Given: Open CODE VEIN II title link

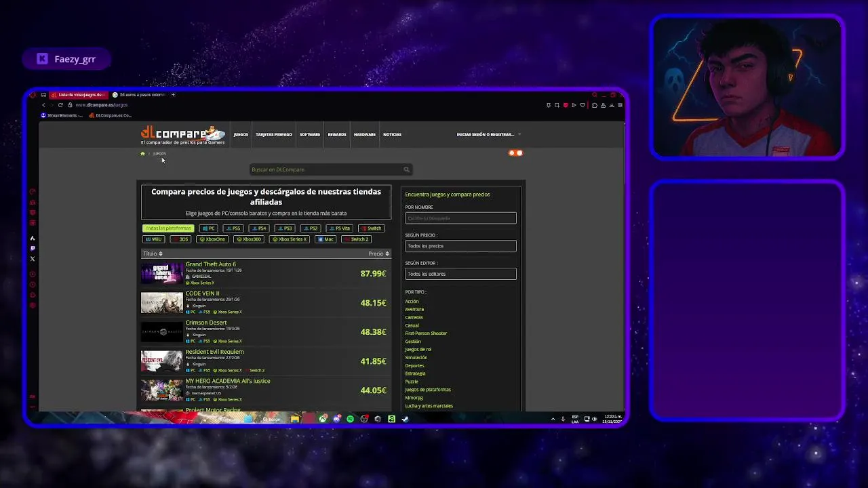Looking at the screenshot, I should tap(202, 293).
